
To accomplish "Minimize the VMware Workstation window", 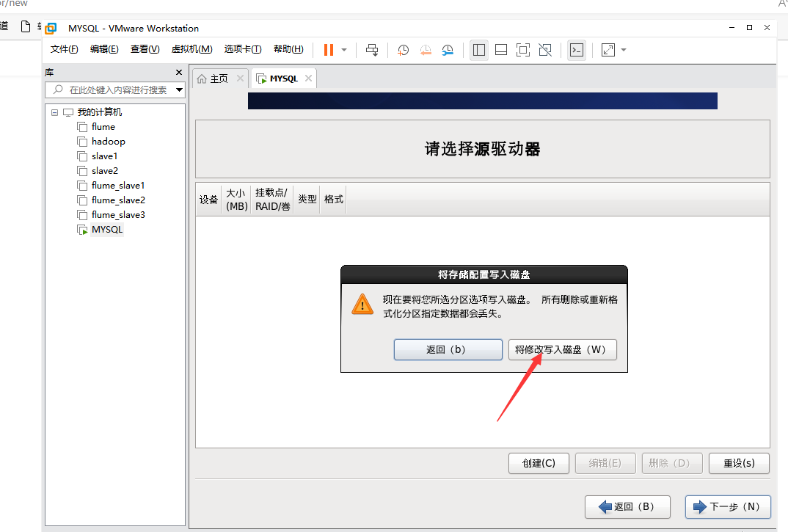I will [x=732, y=28].
